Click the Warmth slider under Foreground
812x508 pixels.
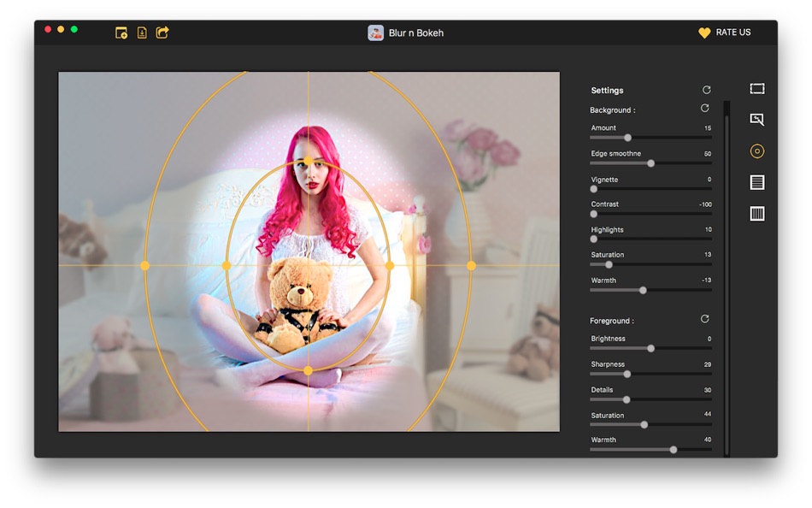[673, 450]
